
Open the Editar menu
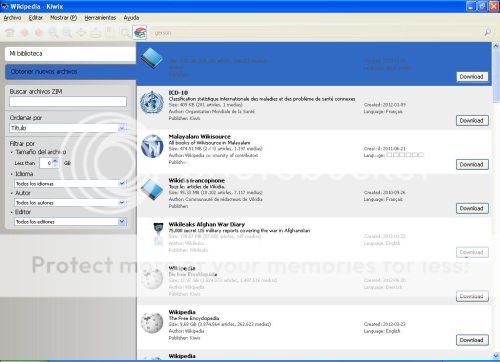[36, 18]
